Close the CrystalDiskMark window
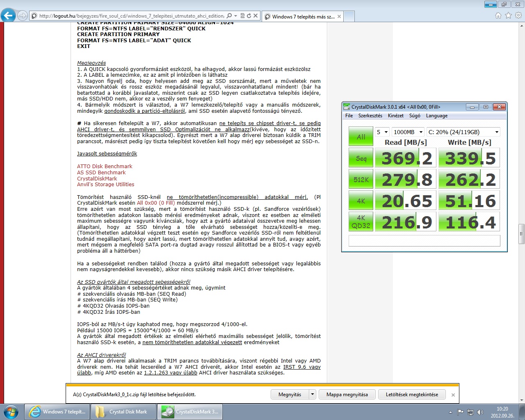 click(x=499, y=107)
